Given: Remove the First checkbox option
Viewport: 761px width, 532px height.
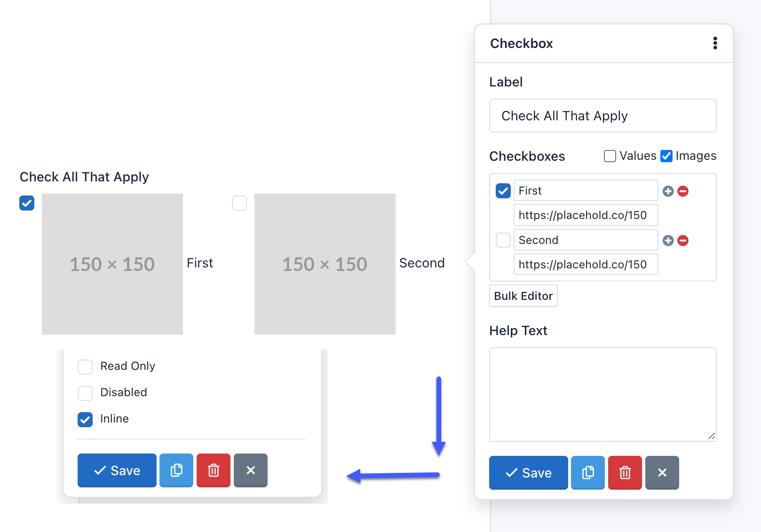Looking at the screenshot, I should 683,191.
